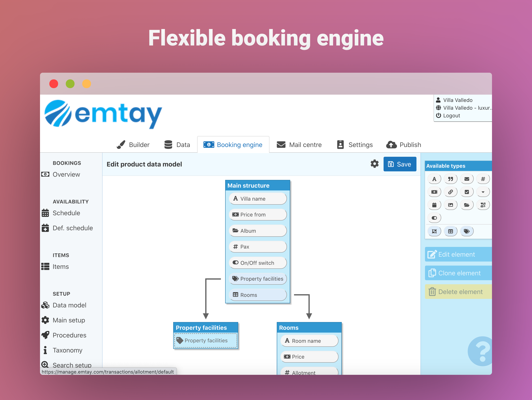Screen dimensions: 532x400
Task: Open the Builder tab
Action: coord(133,145)
